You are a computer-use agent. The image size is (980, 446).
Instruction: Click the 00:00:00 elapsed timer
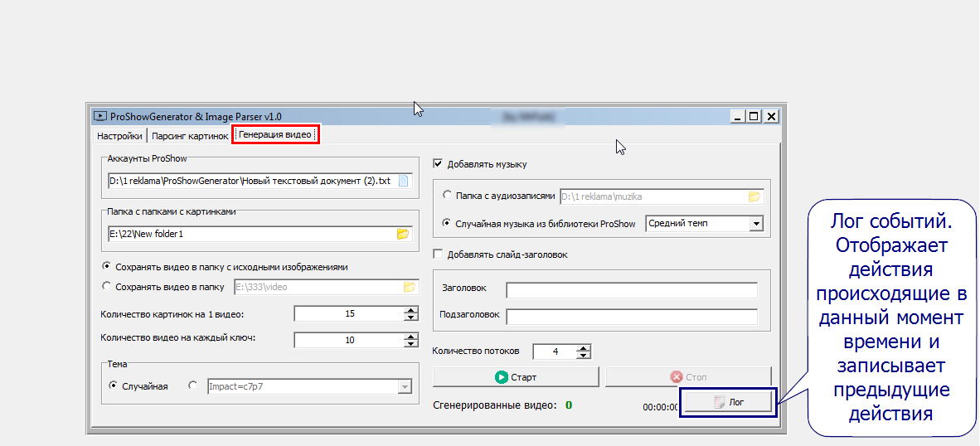point(661,407)
